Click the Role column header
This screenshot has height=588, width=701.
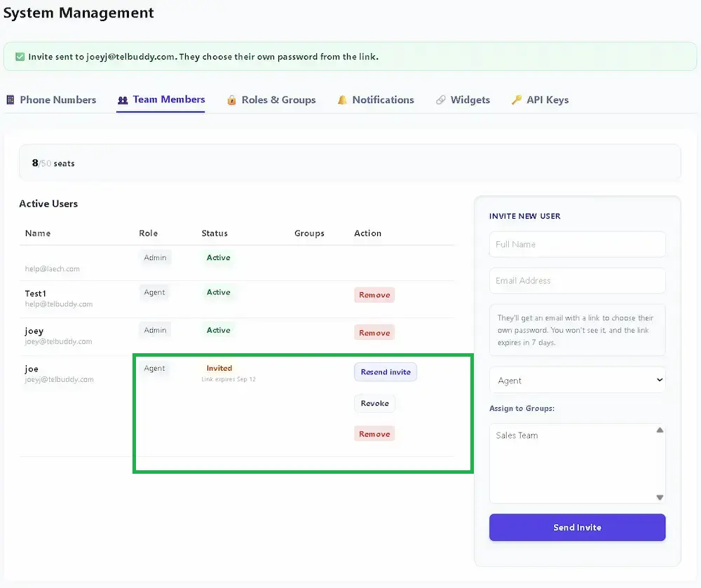(149, 233)
